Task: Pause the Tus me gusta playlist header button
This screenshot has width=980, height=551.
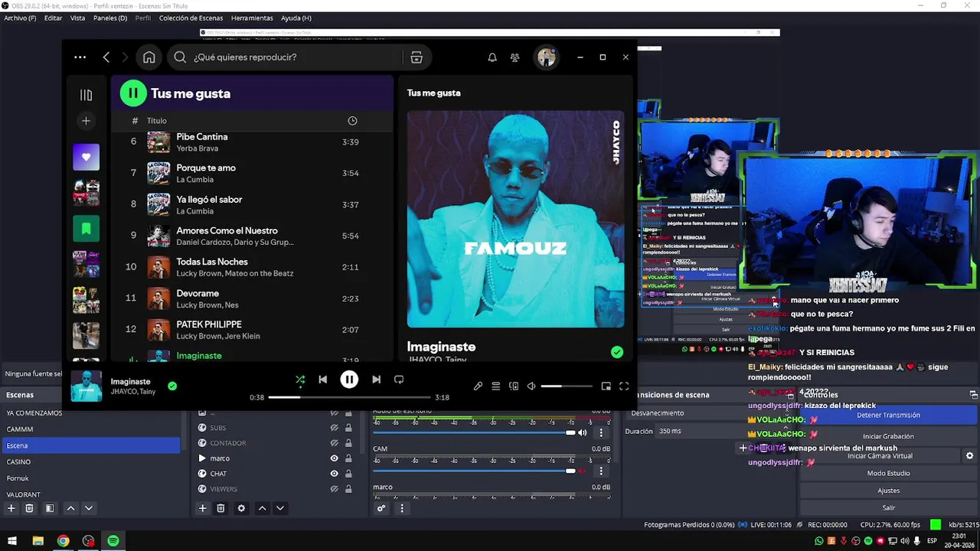Action: 133,93
